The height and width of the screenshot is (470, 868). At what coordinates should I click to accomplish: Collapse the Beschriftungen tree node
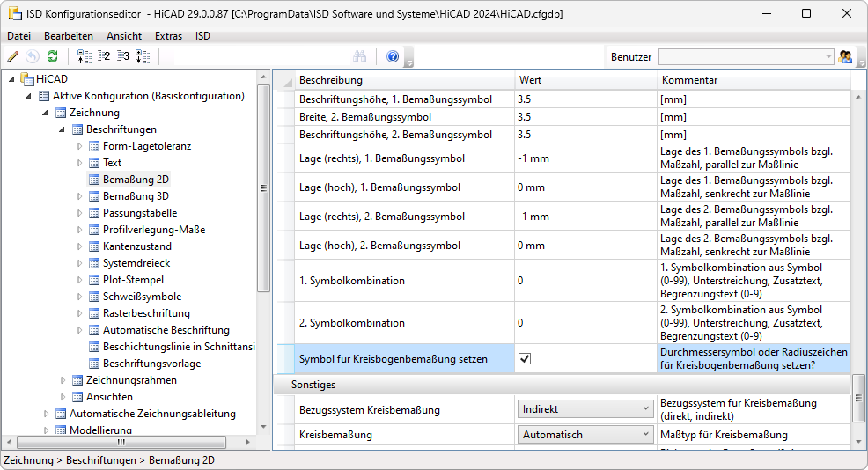pos(62,129)
